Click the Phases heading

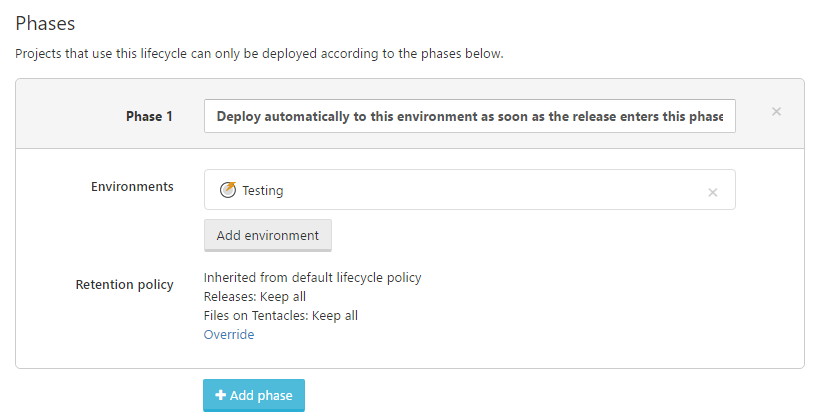[x=45, y=22]
